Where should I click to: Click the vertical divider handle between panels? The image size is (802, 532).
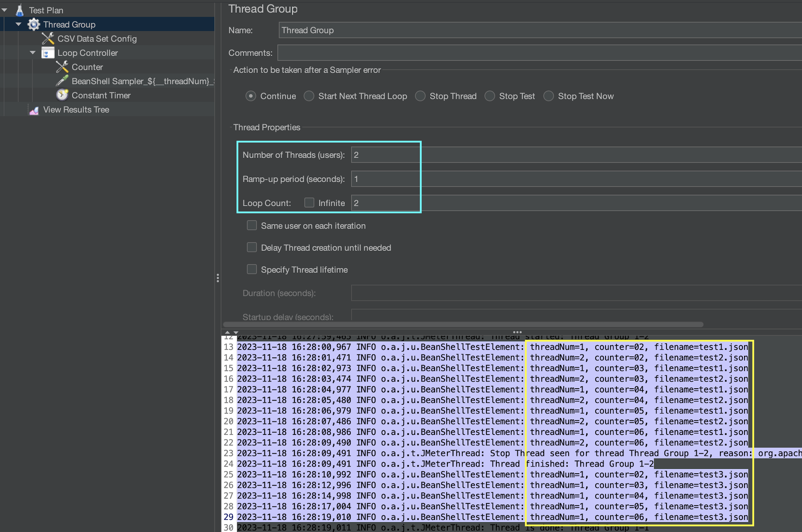tap(218, 278)
